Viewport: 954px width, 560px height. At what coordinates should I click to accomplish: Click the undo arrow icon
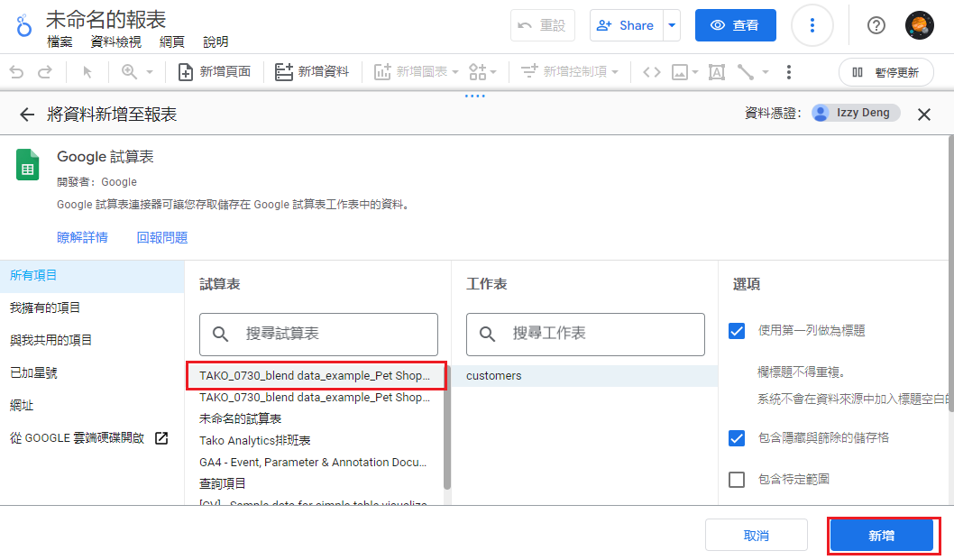[x=16, y=72]
